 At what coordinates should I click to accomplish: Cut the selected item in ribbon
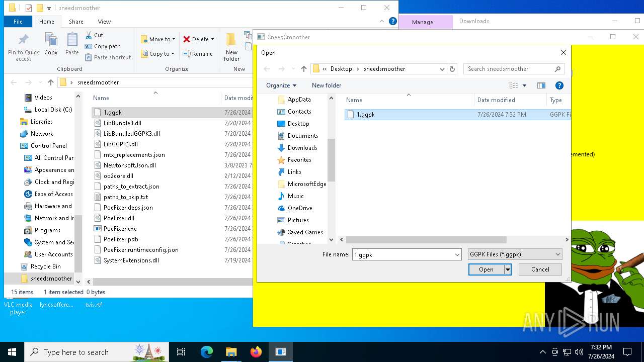pos(94,35)
